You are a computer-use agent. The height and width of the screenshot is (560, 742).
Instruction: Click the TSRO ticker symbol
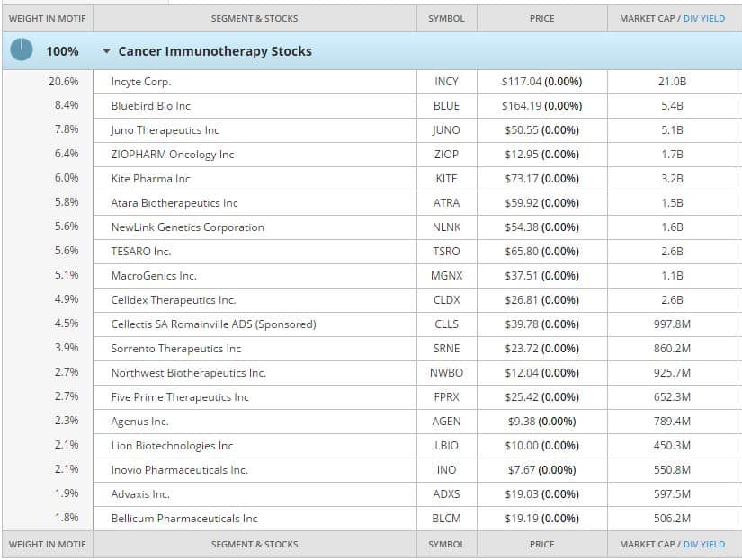pos(446,252)
